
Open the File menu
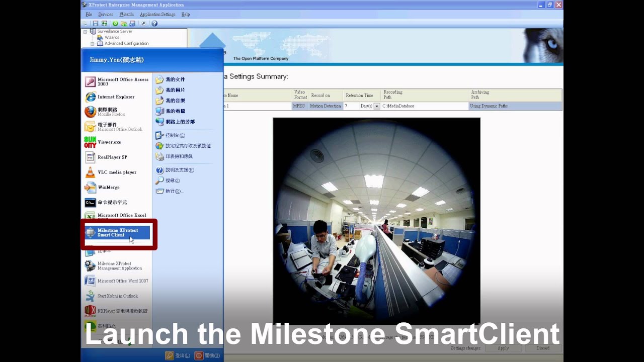89,15
